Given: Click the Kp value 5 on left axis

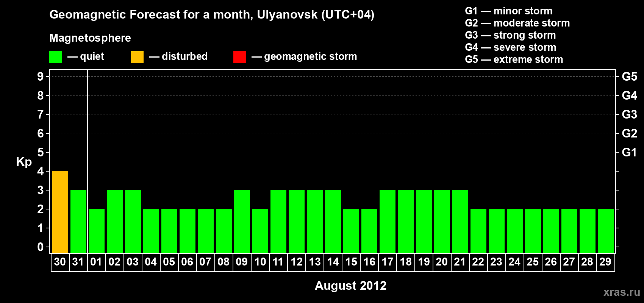Looking at the screenshot, I should coord(41,152).
